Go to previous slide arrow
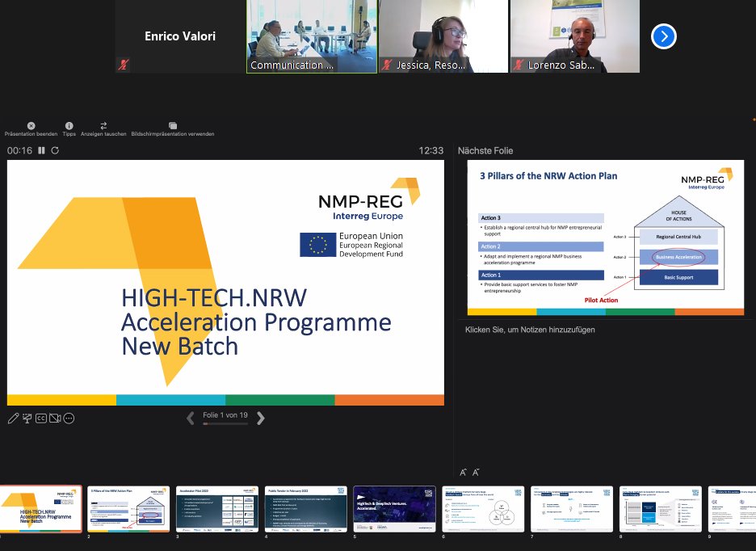Image resolution: width=756 pixels, height=551 pixels. tap(191, 418)
